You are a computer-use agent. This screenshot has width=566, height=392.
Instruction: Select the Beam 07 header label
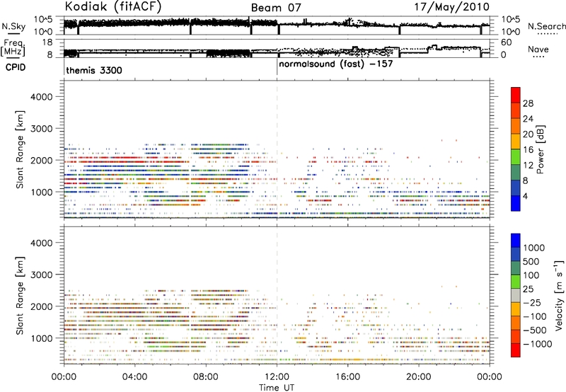coord(276,8)
